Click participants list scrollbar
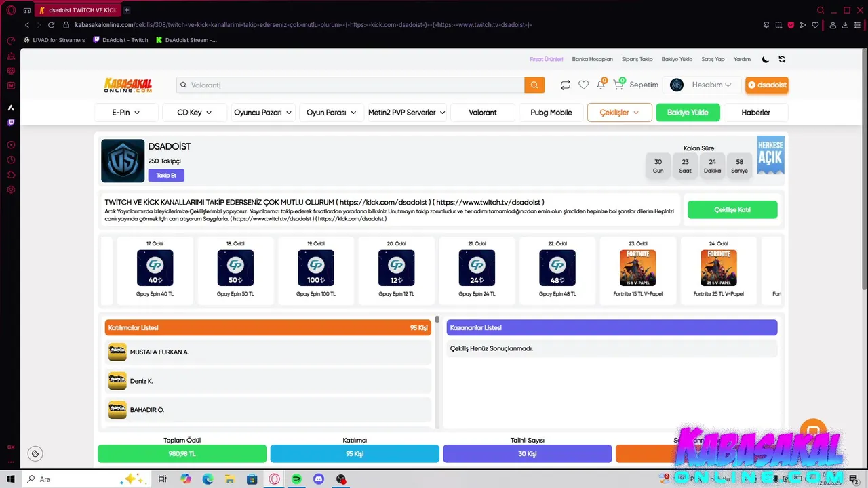 click(437, 319)
